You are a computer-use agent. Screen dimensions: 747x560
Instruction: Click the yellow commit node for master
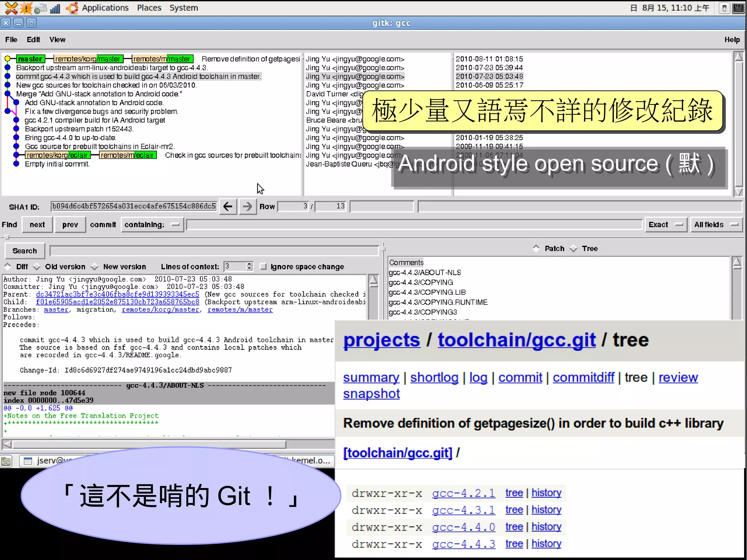7,59
